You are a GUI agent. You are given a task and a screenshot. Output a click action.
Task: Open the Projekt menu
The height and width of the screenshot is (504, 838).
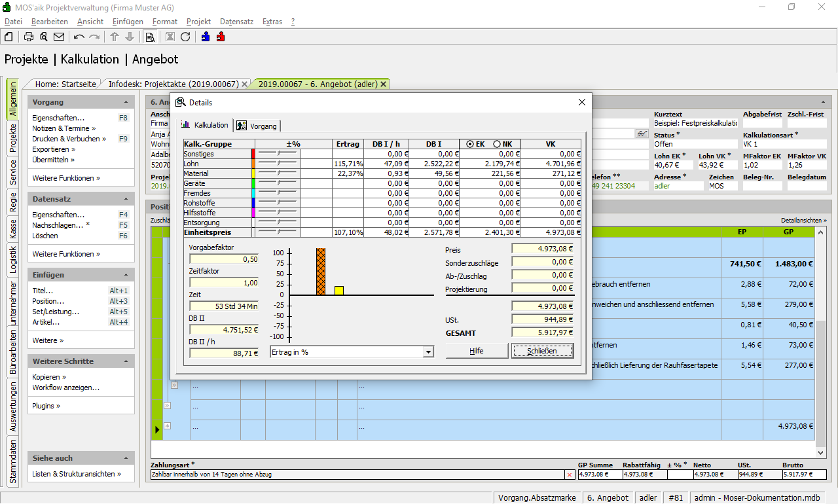198,22
